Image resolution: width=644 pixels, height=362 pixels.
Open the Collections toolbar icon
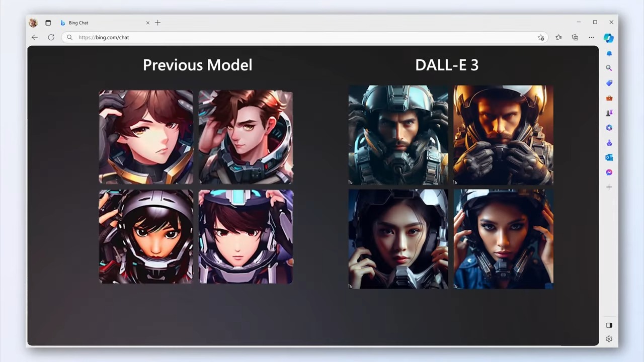pyautogui.click(x=575, y=37)
